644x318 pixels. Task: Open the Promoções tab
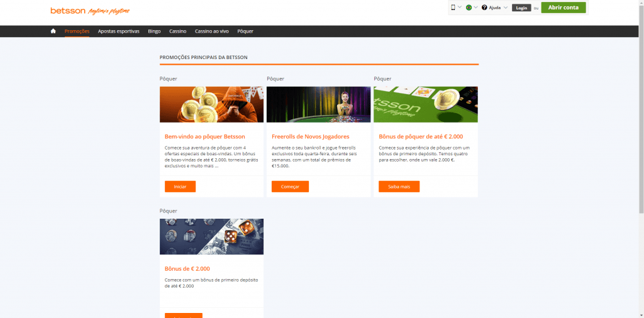point(77,31)
